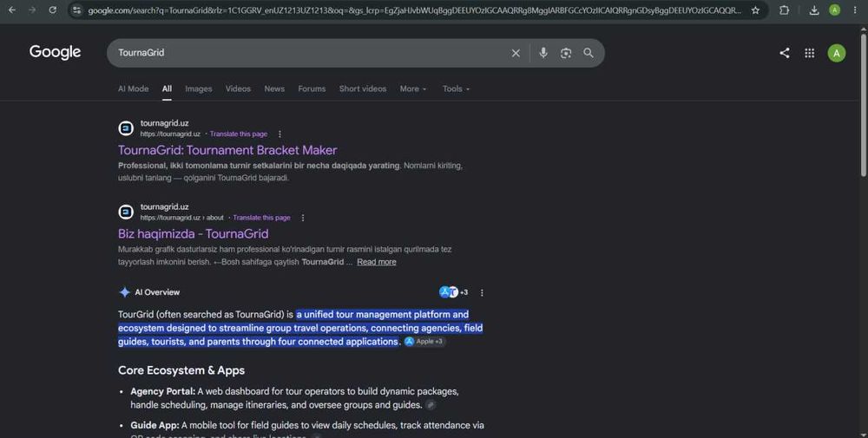
Task: Click the highlighted unified tour management text
Action: coord(300,328)
